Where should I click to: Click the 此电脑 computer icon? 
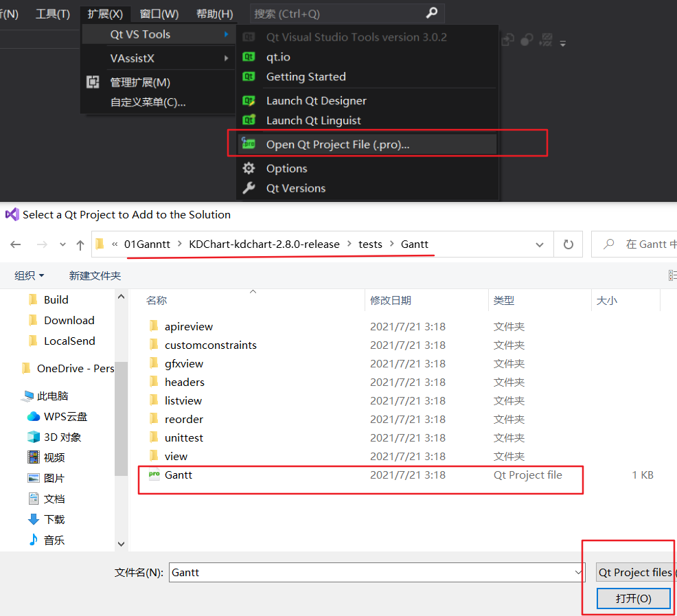[27, 396]
